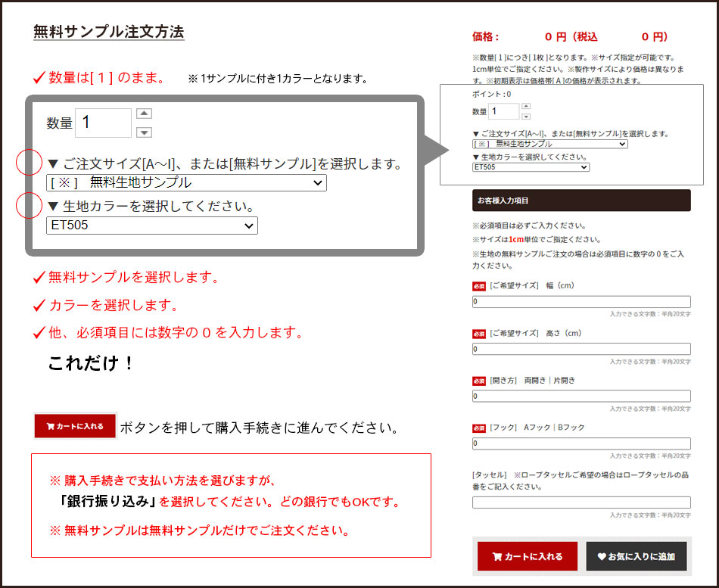Click the red checkmark beside 無料サンプルを選択します
Viewport: 719px width, 588px height.
point(40,278)
